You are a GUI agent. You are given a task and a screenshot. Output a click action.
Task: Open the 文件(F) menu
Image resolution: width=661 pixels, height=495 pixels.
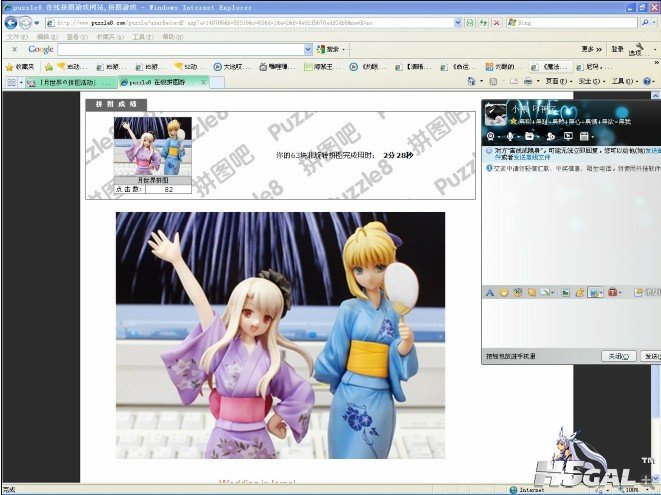tap(17, 37)
